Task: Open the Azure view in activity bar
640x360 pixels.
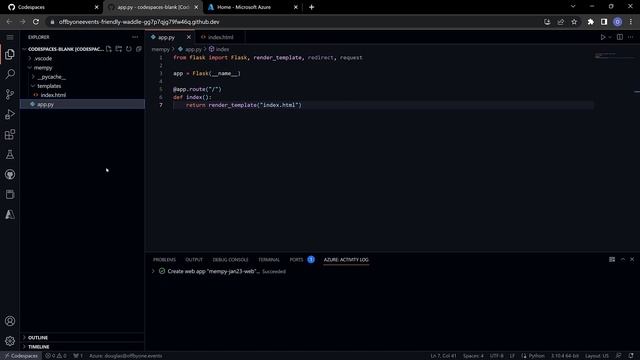Action: (10, 214)
